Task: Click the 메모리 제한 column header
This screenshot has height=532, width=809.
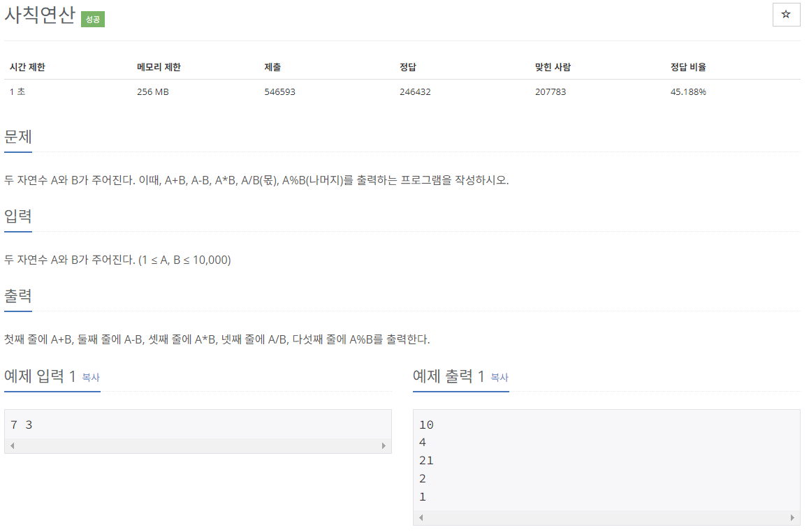Action: [159, 67]
